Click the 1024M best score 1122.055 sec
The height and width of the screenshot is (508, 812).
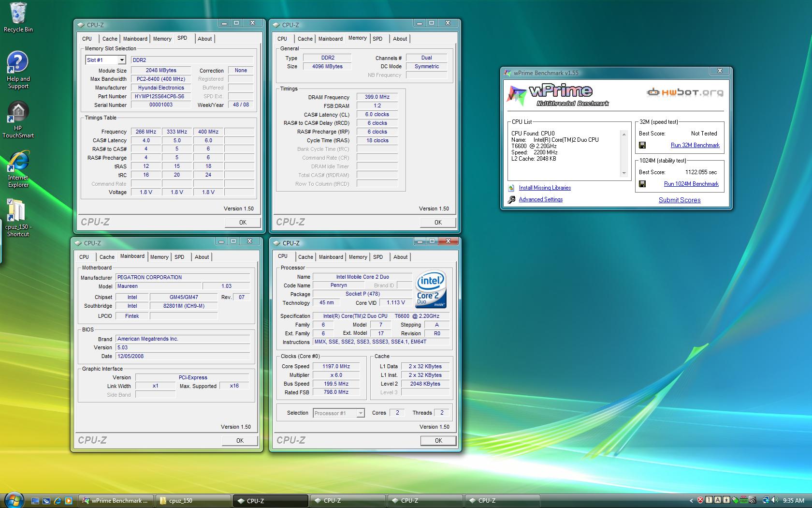701,172
